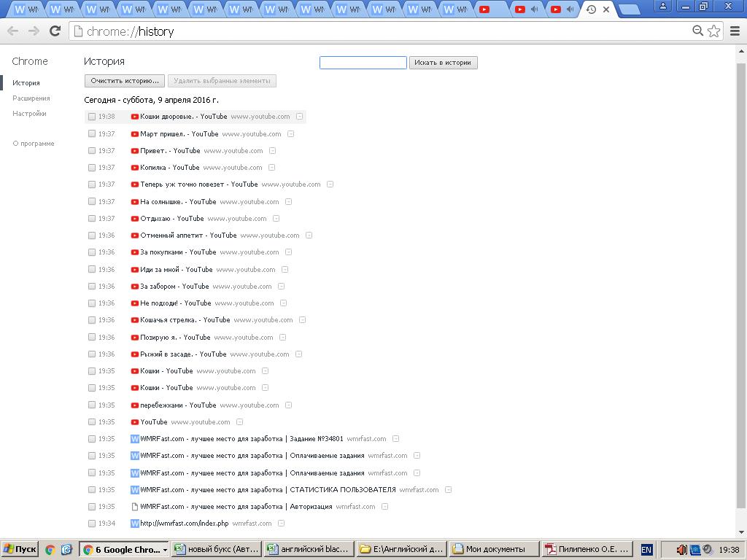Click the EN language indicator
The width and height of the screenshot is (747, 560).
point(646,550)
